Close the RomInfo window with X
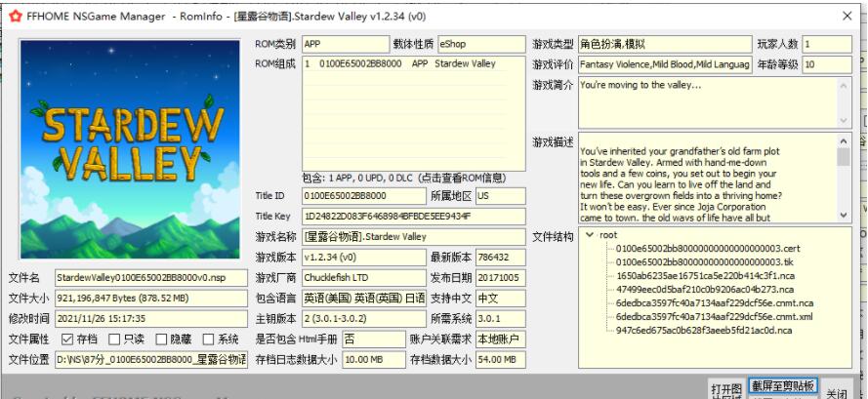The height and width of the screenshot is (399, 868). tap(847, 16)
